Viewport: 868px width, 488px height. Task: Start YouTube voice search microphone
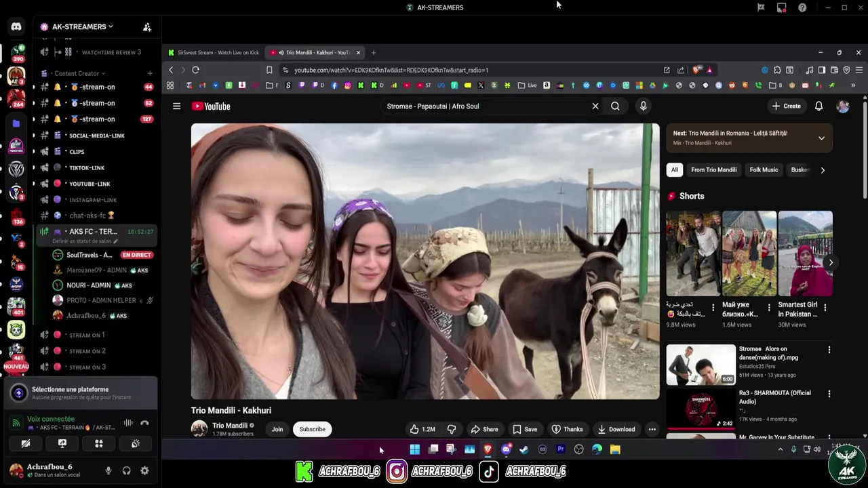(x=644, y=106)
